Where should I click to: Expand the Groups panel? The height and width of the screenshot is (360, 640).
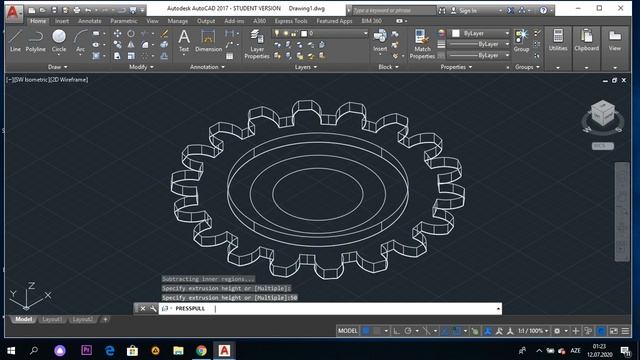527,67
